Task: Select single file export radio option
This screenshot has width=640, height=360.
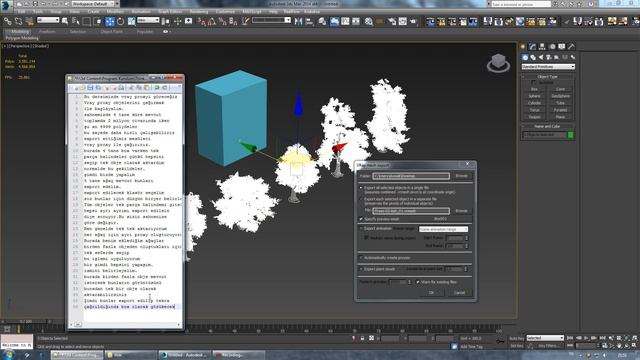Action: [361, 188]
